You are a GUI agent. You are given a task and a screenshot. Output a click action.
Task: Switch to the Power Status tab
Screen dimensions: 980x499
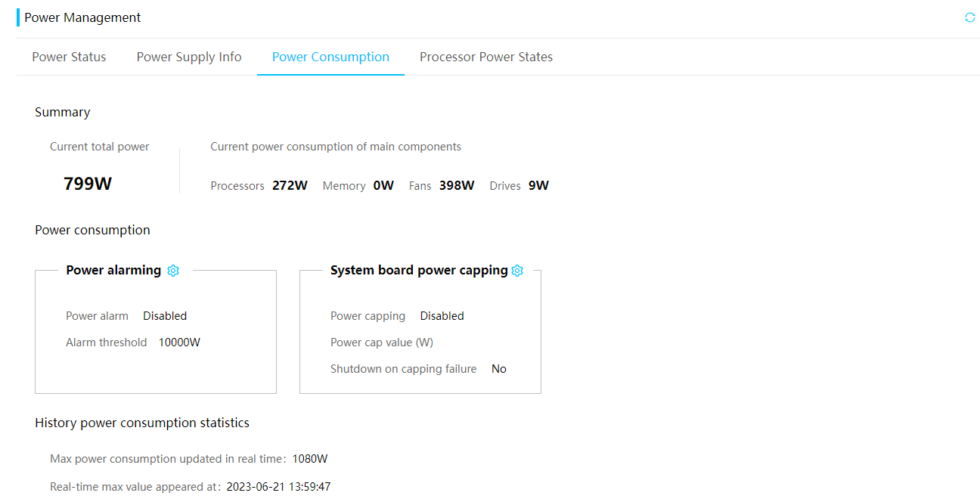(69, 57)
